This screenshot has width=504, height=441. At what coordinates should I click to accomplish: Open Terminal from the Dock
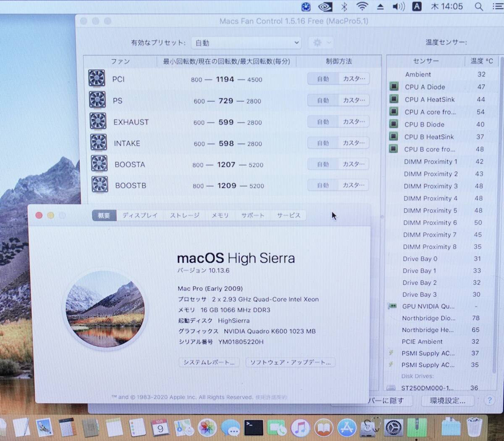click(x=254, y=428)
